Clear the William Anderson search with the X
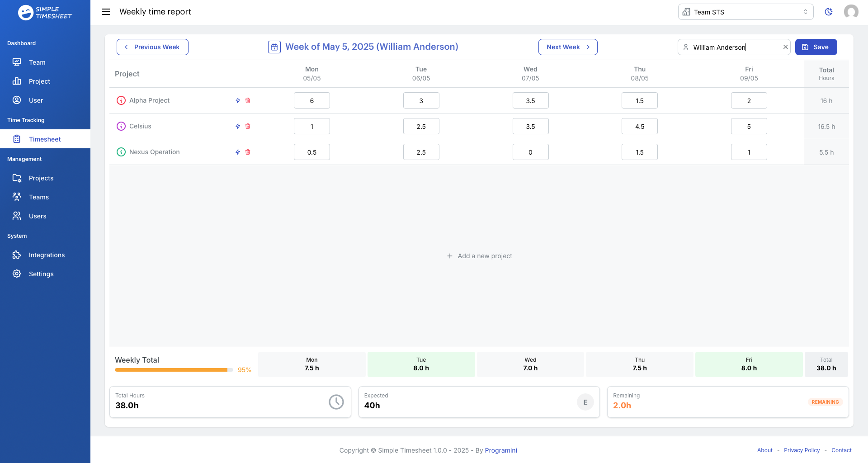 click(786, 47)
